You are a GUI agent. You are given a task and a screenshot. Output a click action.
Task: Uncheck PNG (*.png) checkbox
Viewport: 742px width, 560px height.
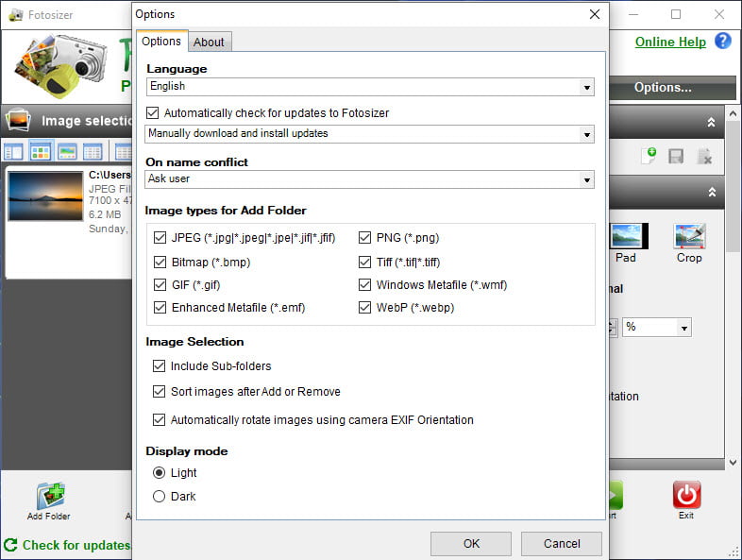[364, 237]
